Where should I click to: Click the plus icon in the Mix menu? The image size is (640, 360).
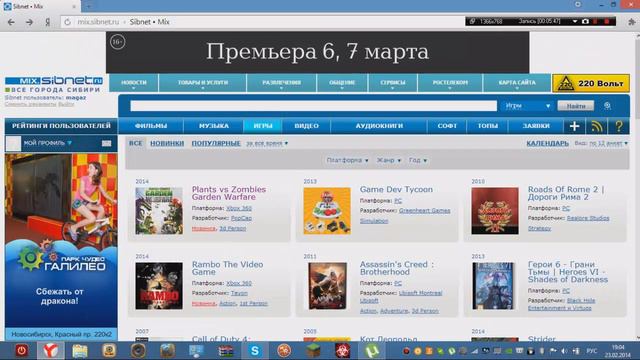click(574, 126)
